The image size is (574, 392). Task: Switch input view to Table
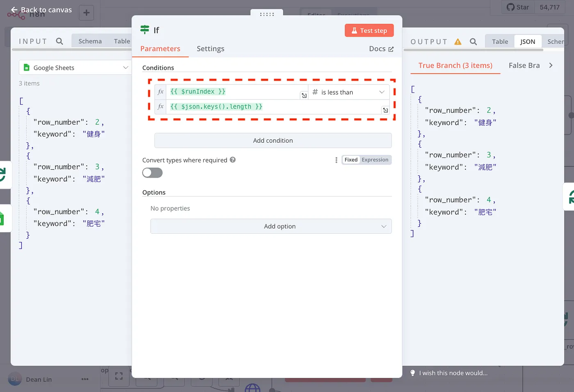click(122, 41)
